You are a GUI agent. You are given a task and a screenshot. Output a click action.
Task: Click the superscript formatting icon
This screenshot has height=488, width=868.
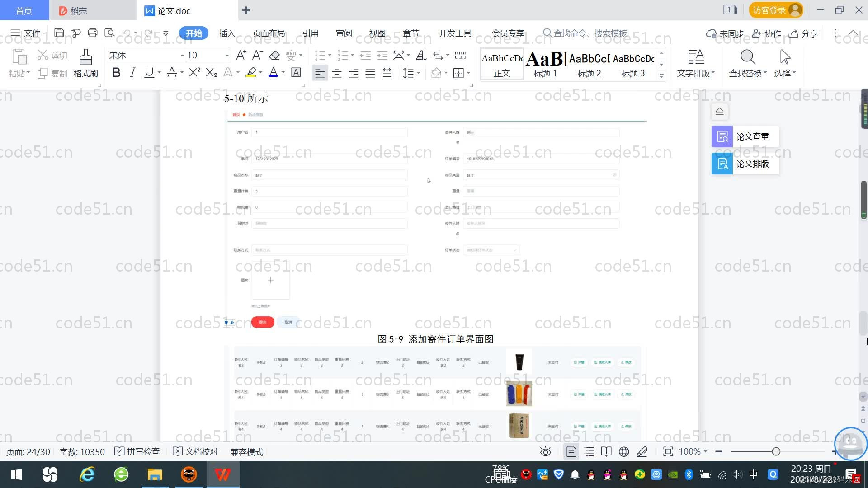[193, 72]
